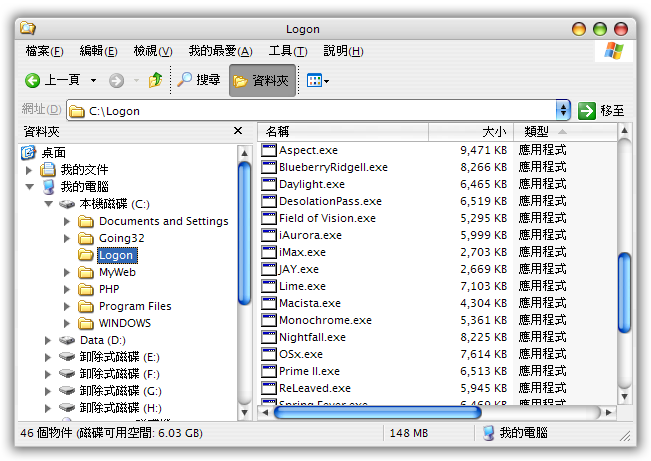The image size is (651, 461).
Task: Click the BlueberryRidgeII.exe file icon
Action: [269, 167]
